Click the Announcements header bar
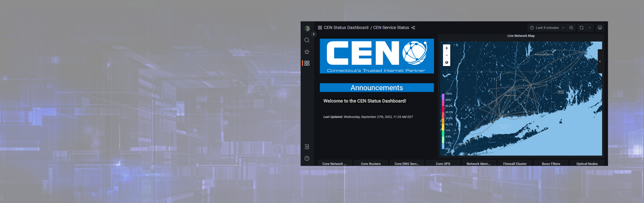Image resolution: width=644 pixels, height=203 pixels. pyautogui.click(x=377, y=88)
